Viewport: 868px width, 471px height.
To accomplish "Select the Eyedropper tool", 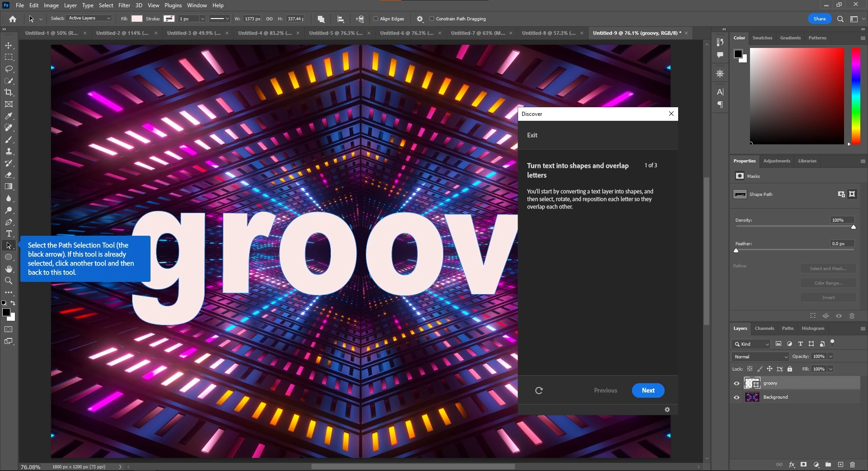I will [9, 116].
